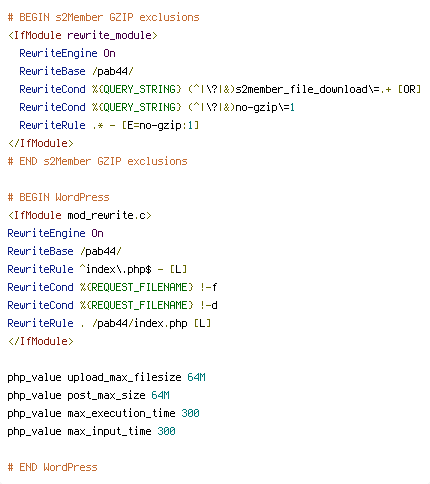430x484 pixels.
Task: Click the [E=no-gzip:1] rule flag
Action: 160,125
